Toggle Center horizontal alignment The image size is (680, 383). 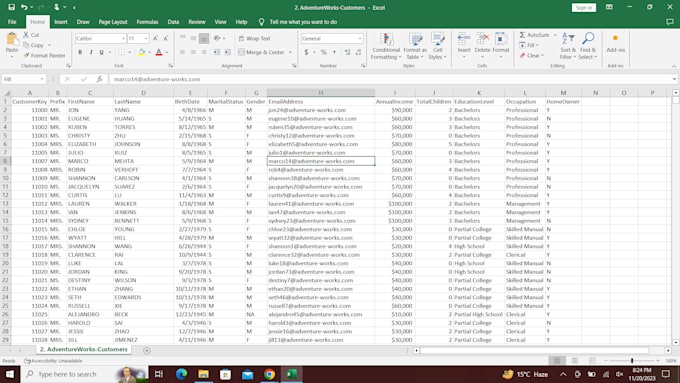click(x=193, y=52)
